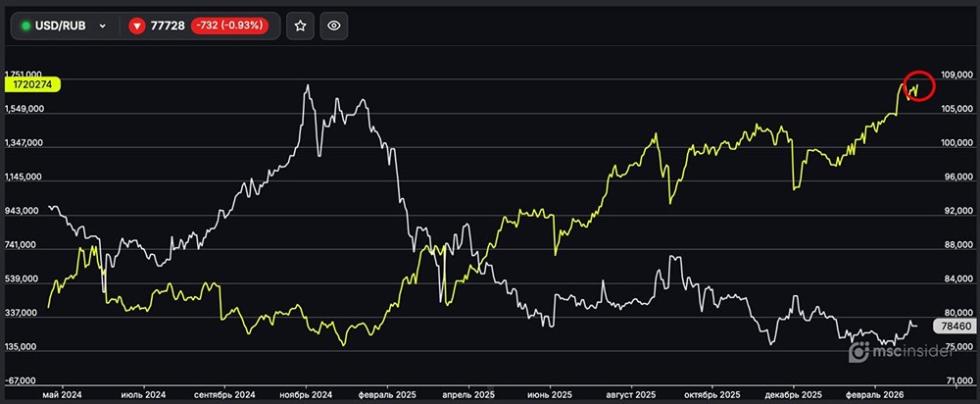Click the red down-arrow price direction icon
Screen dimensions: 980x404
click(x=137, y=26)
